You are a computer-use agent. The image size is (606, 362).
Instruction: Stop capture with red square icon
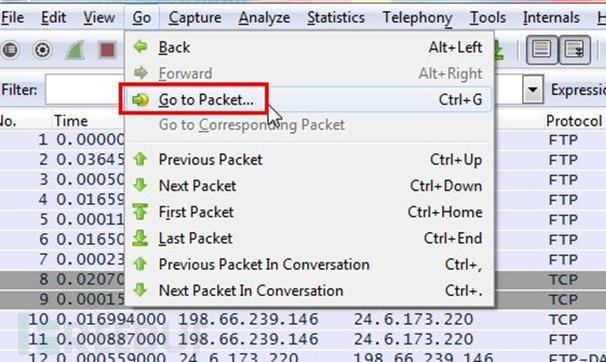pos(107,50)
